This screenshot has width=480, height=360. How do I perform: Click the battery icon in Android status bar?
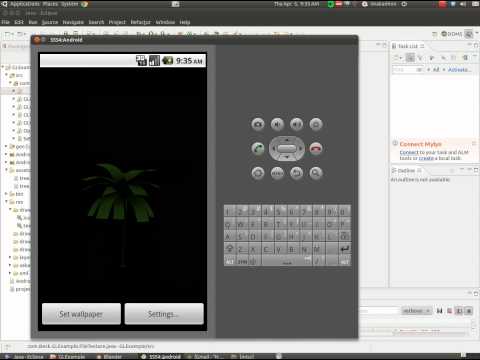pos(168,61)
